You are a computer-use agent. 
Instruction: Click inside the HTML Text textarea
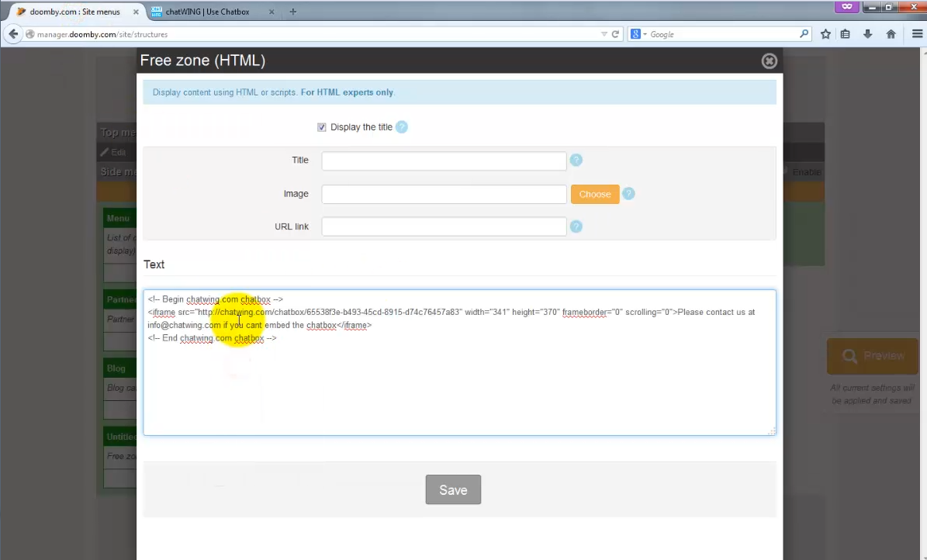coord(459,362)
